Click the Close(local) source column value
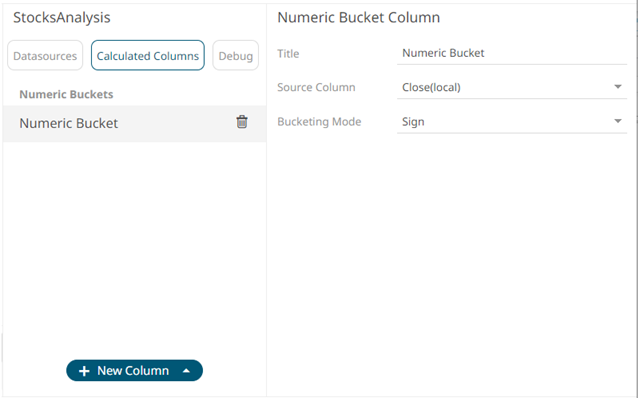This screenshot has width=640, height=398. coord(431,87)
